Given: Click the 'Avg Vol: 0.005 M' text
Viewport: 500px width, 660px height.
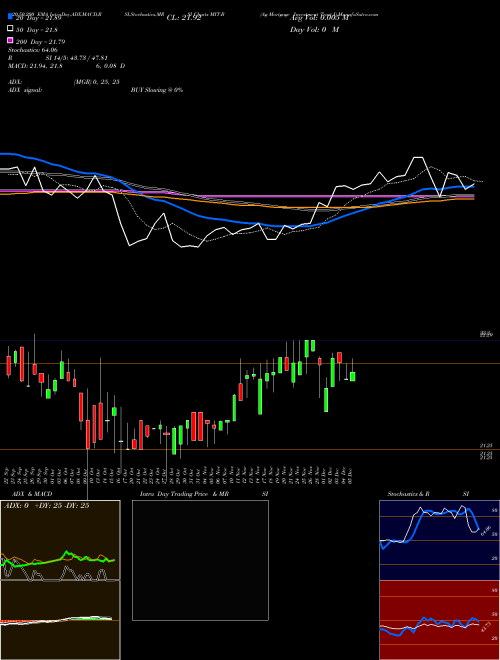Looking at the screenshot, I should point(319,18).
